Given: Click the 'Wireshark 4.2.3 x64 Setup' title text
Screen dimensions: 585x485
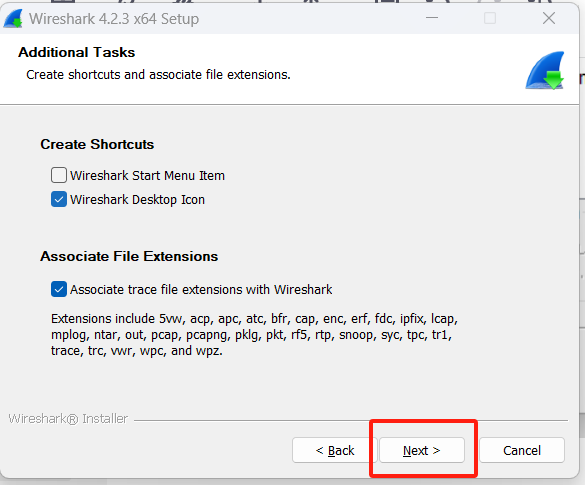Looking at the screenshot, I should pos(114,19).
